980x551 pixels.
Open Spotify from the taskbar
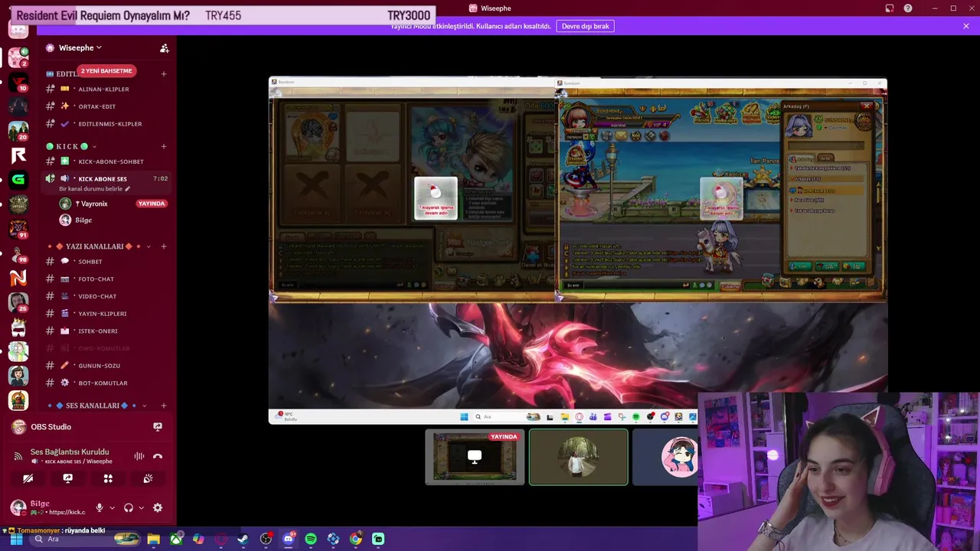tap(311, 539)
